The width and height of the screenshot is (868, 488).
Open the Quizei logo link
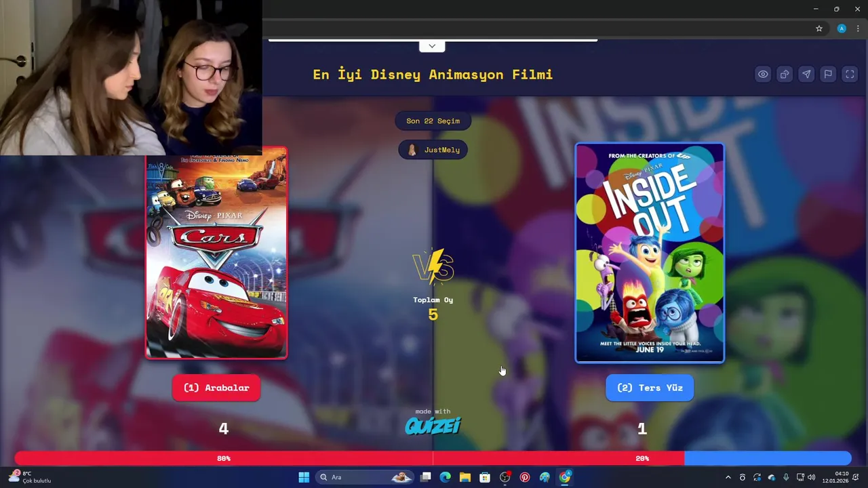tap(433, 425)
